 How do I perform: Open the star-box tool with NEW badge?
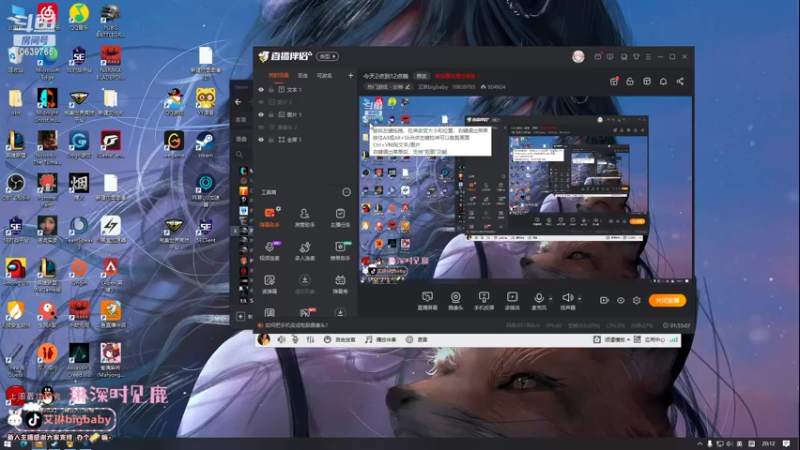(x=340, y=251)
